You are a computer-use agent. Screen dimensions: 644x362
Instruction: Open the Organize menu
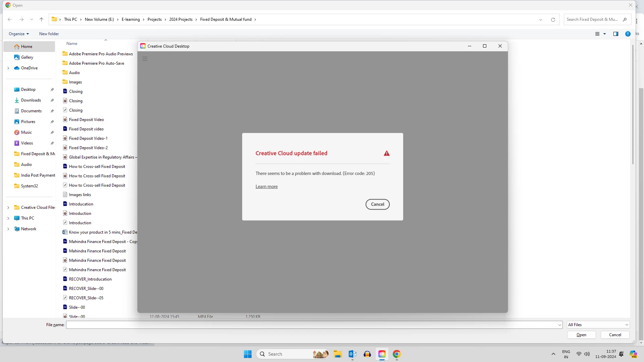pos(18,34)
